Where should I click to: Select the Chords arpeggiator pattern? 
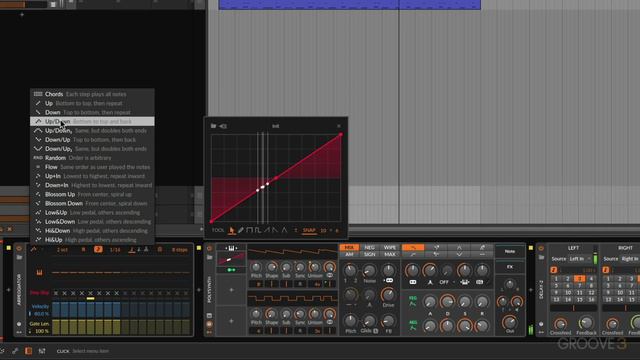[x=92, y=94]
